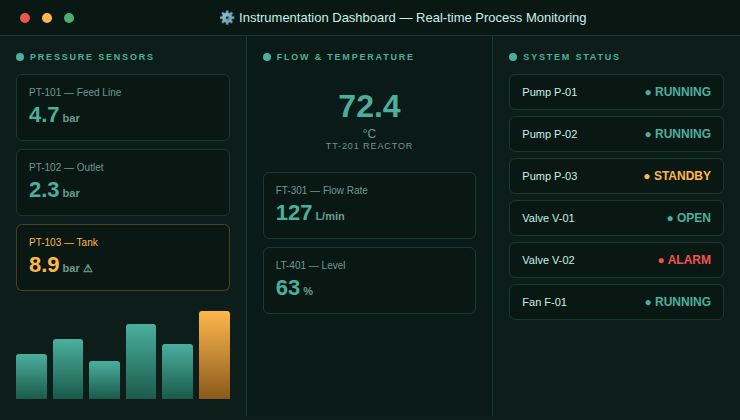Open the PT-103 Tank warning card
Screen dimensions: 740x420
pos(123,257)
